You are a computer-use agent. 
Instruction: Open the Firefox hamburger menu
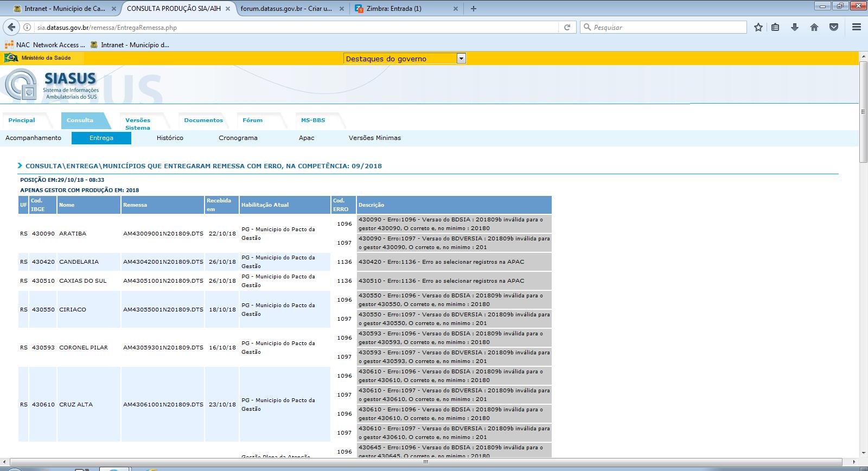(857, 27)
